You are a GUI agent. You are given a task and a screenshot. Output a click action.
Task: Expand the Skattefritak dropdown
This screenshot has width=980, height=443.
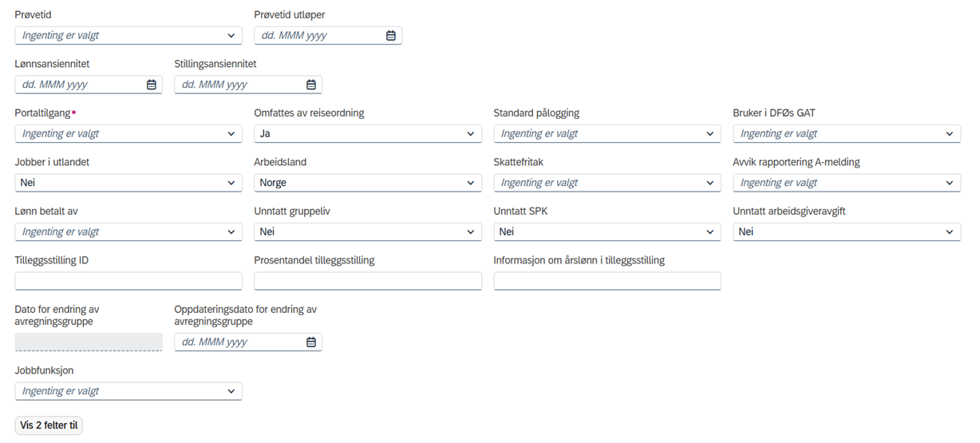click(607, 183)
